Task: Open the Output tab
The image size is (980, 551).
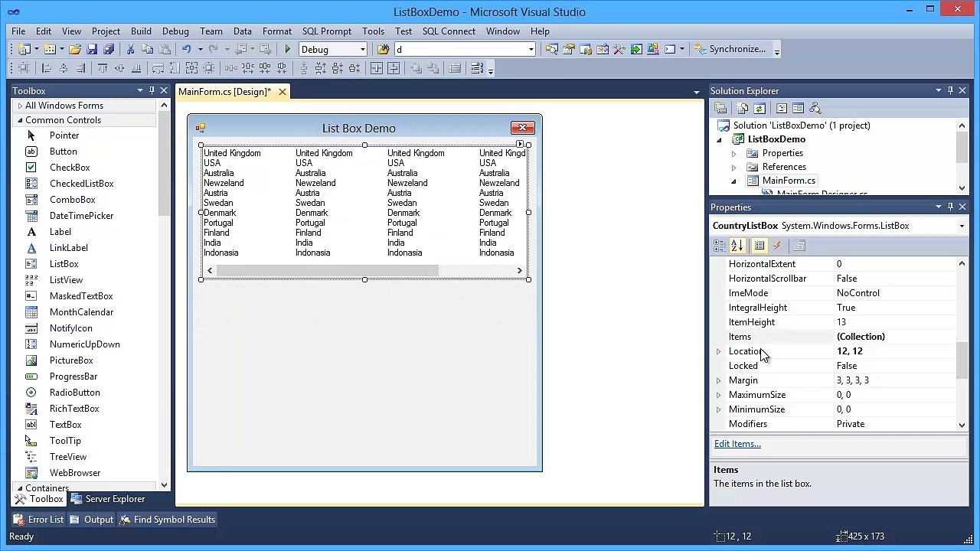Action: (x=91, y=520)
